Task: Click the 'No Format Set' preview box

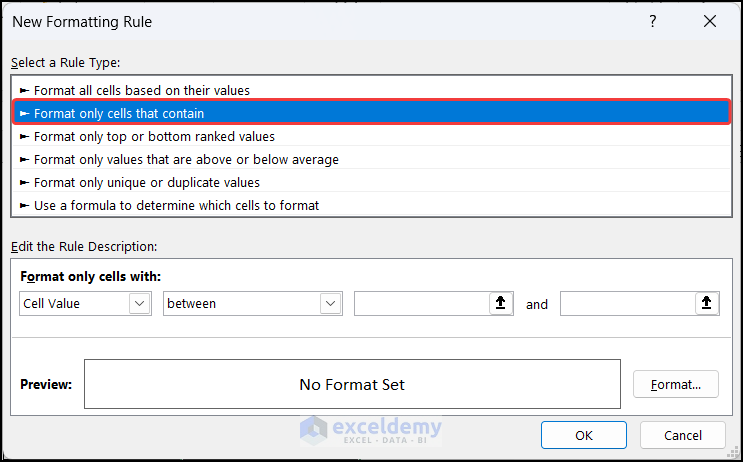Action: coord(352,384)
